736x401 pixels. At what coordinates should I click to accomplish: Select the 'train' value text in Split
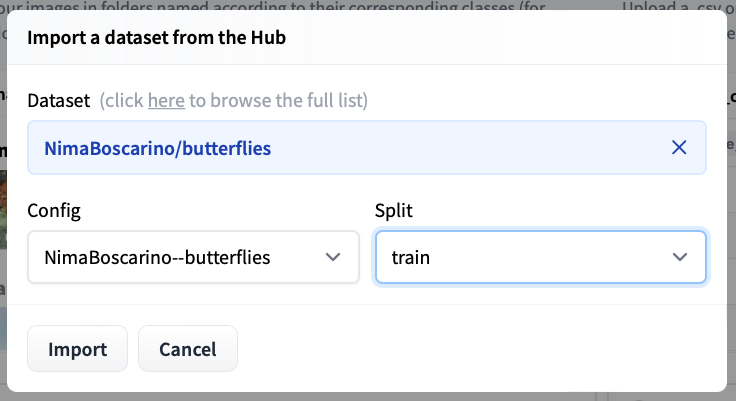click(410, 257)
